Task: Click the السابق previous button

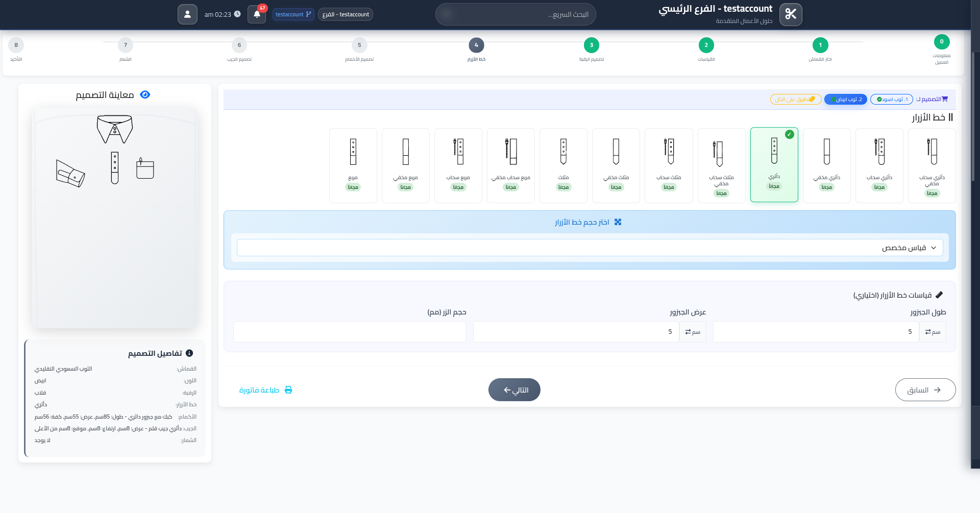Action: 925,389
